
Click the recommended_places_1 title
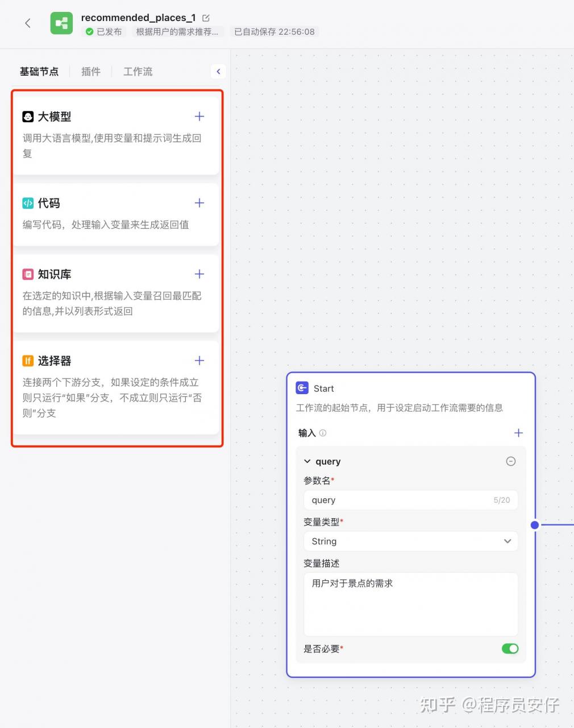pyautogui.click(x=138, y=18)
